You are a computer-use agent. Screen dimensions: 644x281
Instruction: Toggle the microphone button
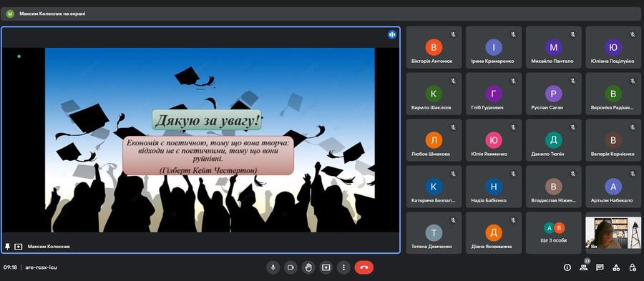coord(273,267)
